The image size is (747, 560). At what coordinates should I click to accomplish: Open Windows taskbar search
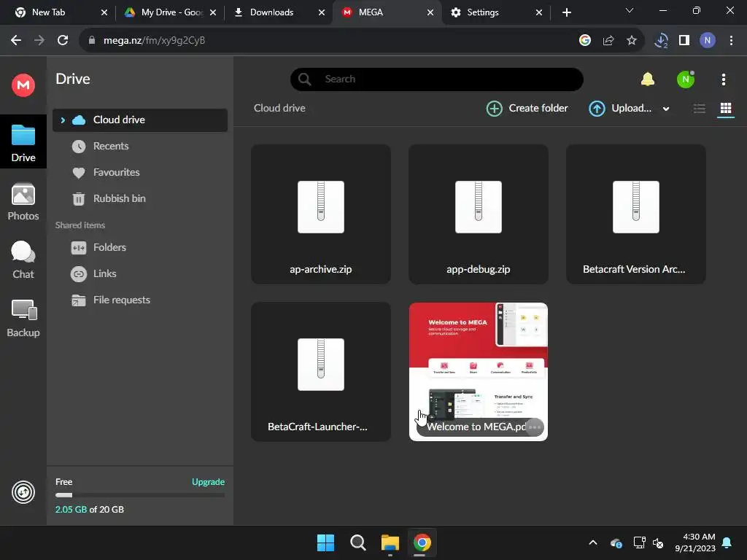[357, 542]
